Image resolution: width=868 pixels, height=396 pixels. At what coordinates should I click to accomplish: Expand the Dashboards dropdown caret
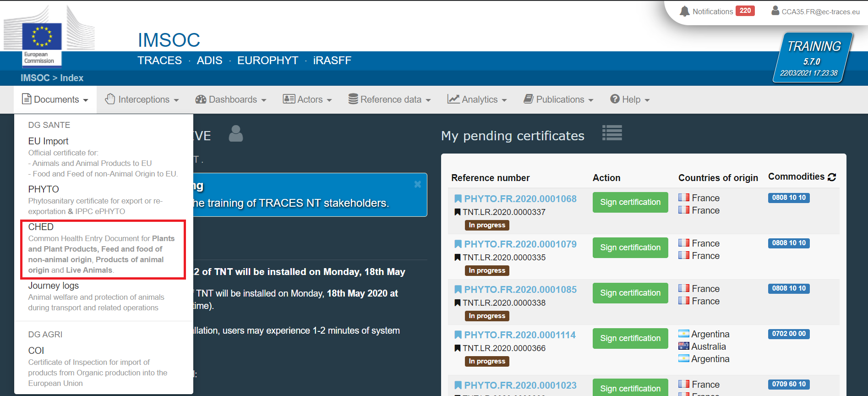coord(264,100)
